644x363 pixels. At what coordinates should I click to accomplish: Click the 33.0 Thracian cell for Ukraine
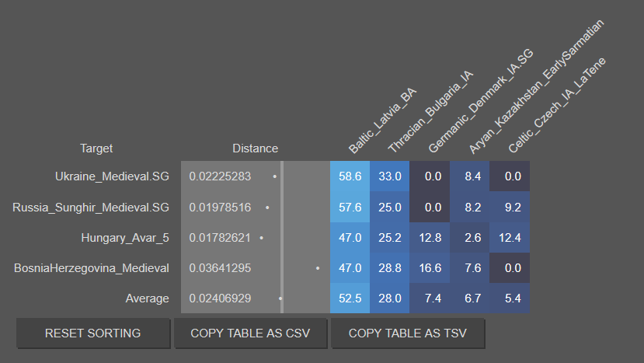click(390, 176)
